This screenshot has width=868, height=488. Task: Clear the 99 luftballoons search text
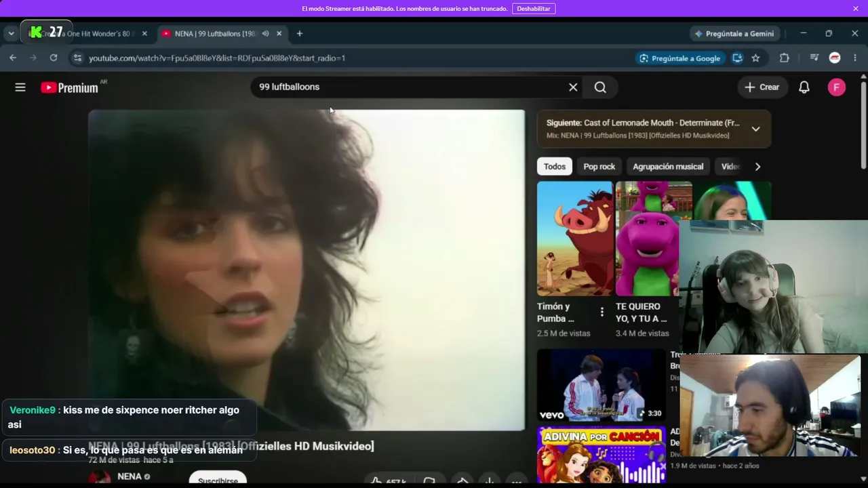(573, 87)
